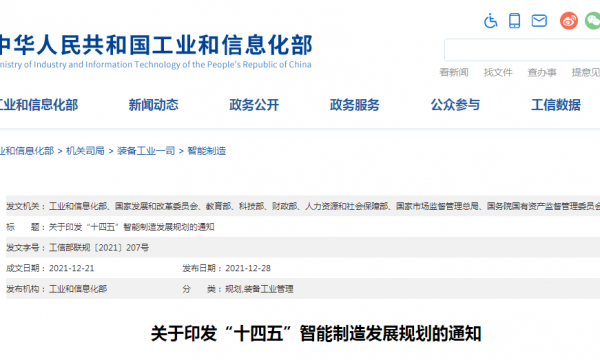600x360 pixels.
Task: Select the 找文件 search option
Action: (x=498, y=72)
